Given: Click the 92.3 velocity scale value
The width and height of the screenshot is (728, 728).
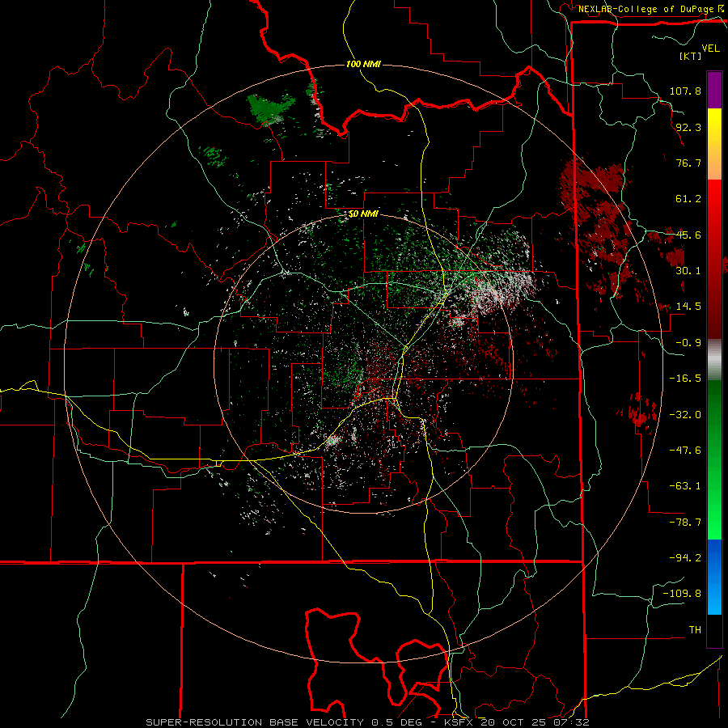Looking at the screenshot, I should click(688, 127).
